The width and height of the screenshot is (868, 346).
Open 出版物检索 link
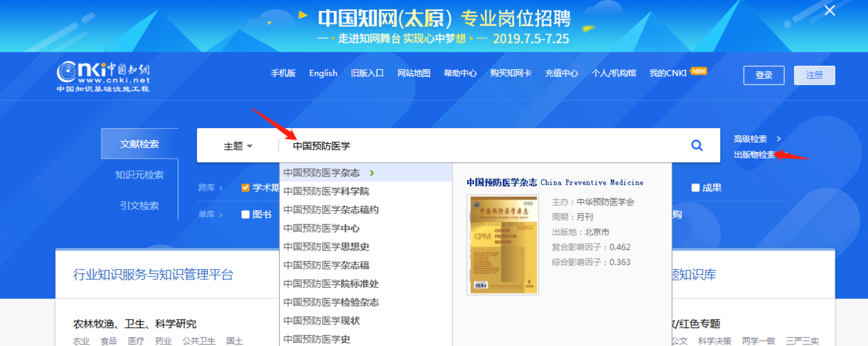[755, 155]
